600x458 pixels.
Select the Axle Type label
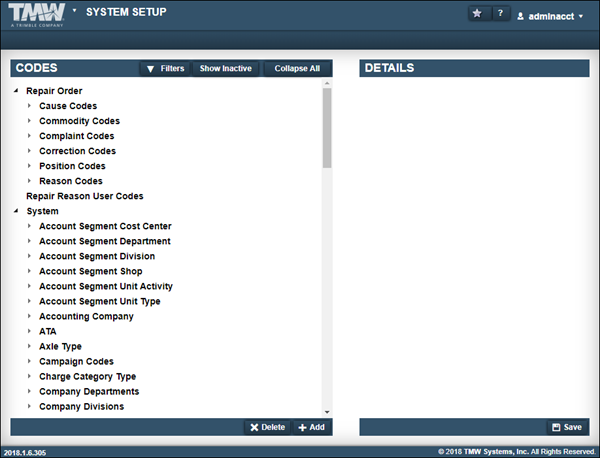click(60, 346)
